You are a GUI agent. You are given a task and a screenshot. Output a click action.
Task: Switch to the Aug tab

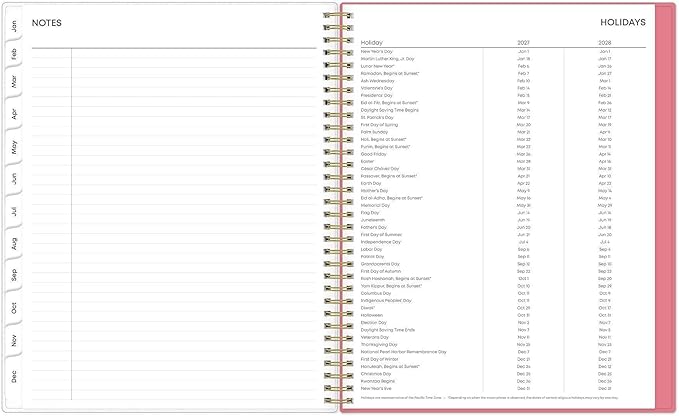[x=14, y=243]
